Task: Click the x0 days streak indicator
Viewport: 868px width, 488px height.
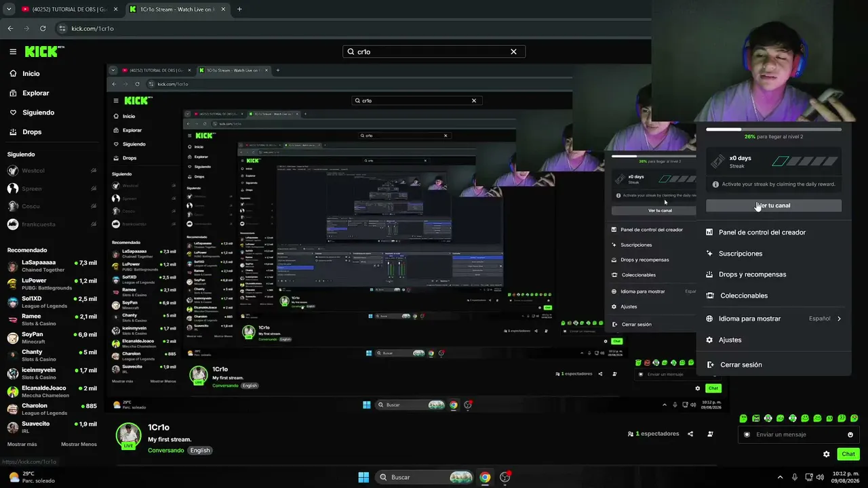Action: point(774,161)
